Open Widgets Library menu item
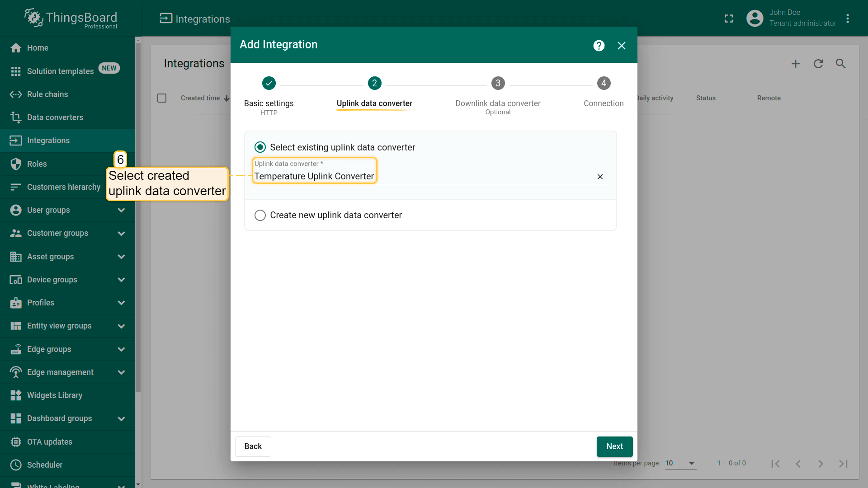This screenshot has width=868, height=488. 67,395
